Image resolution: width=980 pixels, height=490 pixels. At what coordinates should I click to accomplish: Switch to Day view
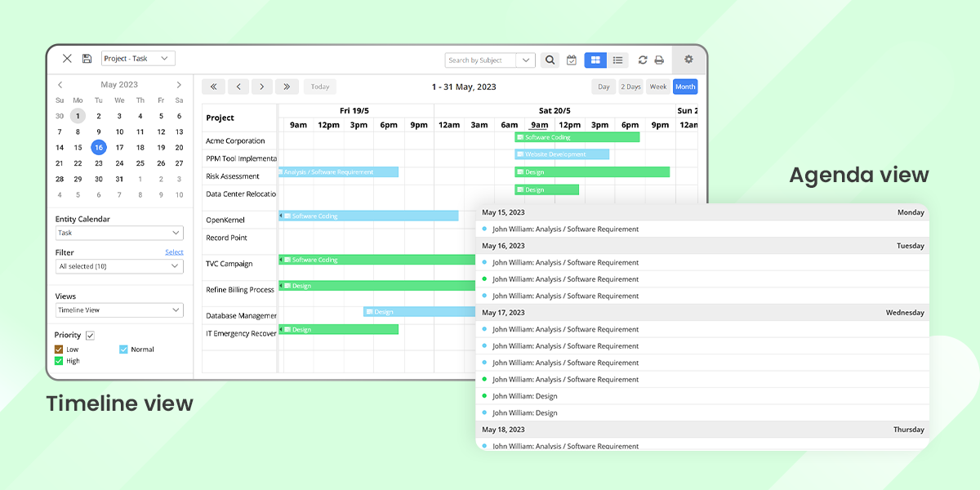[x=604, y=87]
